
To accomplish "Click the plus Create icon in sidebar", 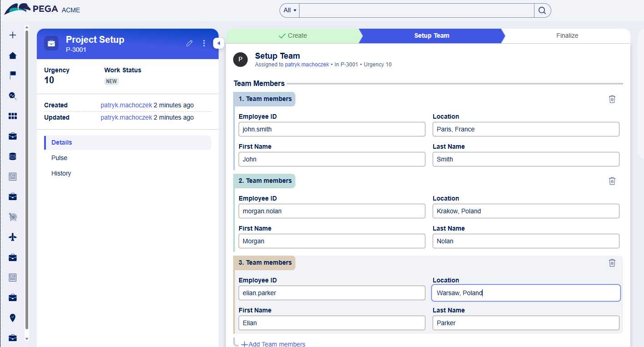I will (13, 35).
